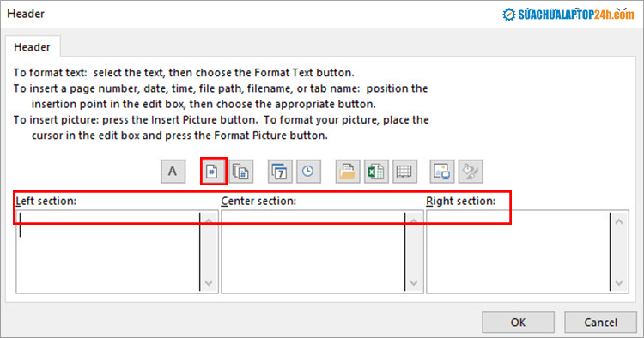This screenshot has width=644, height=338.
Task: Insert Sheet Name tab icon
Action: tap(404, 172)
